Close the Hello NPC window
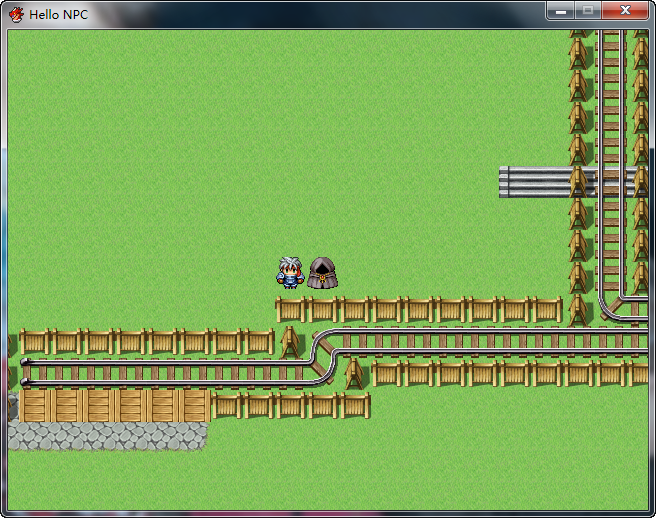656x518 pixels. 625,10
